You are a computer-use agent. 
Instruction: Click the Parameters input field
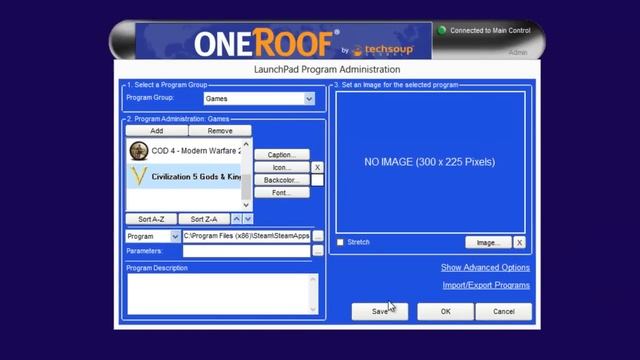[247, 251]
